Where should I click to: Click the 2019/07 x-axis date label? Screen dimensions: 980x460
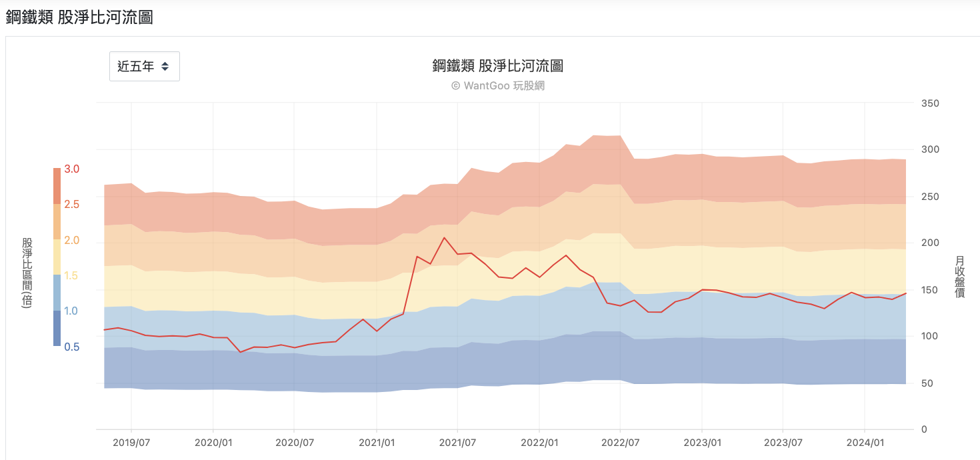[x=131, y=442]
